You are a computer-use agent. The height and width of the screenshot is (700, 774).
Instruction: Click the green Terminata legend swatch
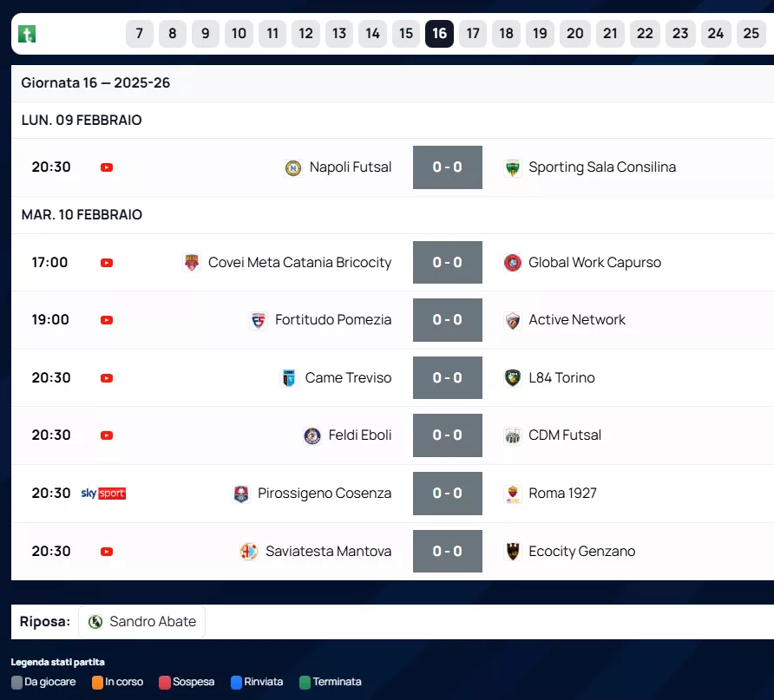tap(305, 683)
